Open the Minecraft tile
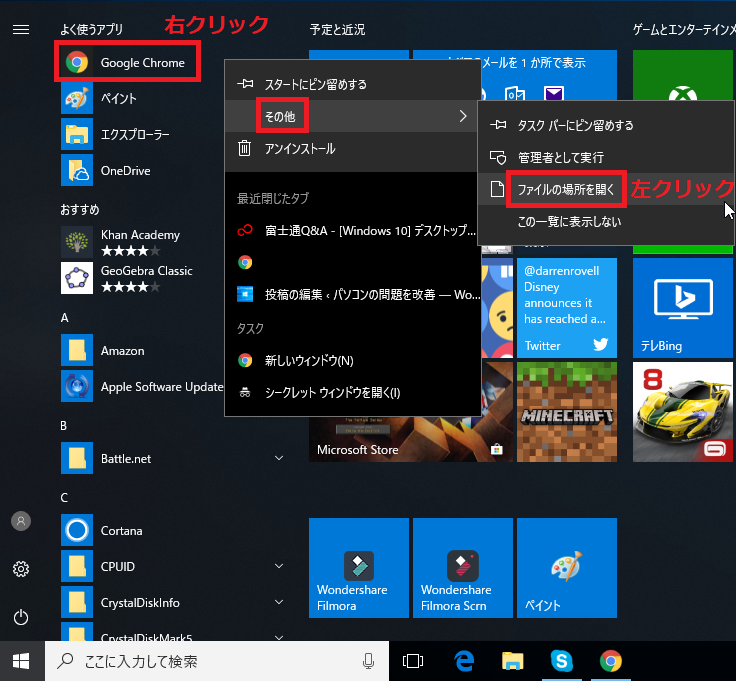Screen dimensions: 736x681 [x=567, y=412]
